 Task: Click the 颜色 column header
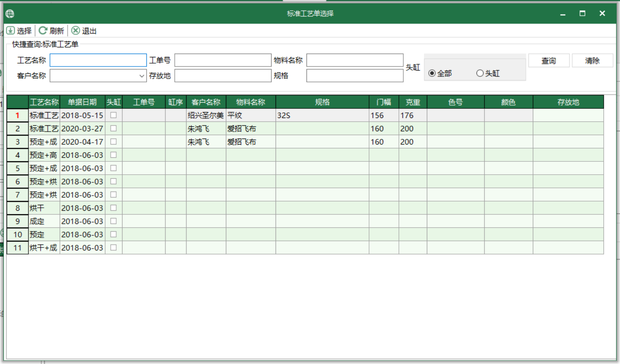509,102
